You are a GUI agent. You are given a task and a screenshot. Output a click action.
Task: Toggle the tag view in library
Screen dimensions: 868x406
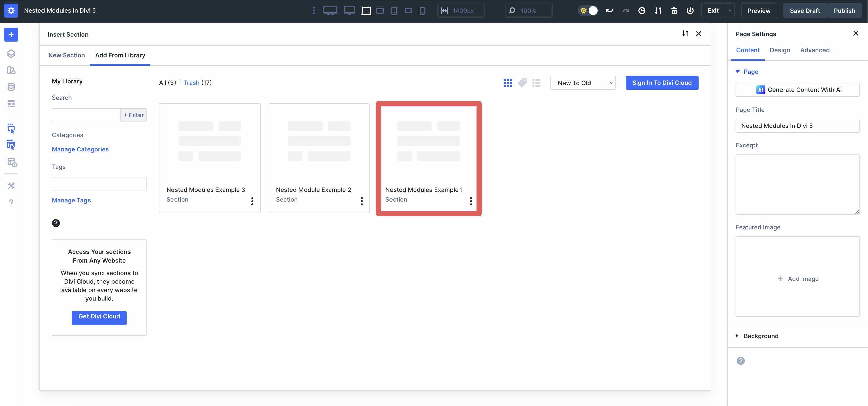click(522, 83)
